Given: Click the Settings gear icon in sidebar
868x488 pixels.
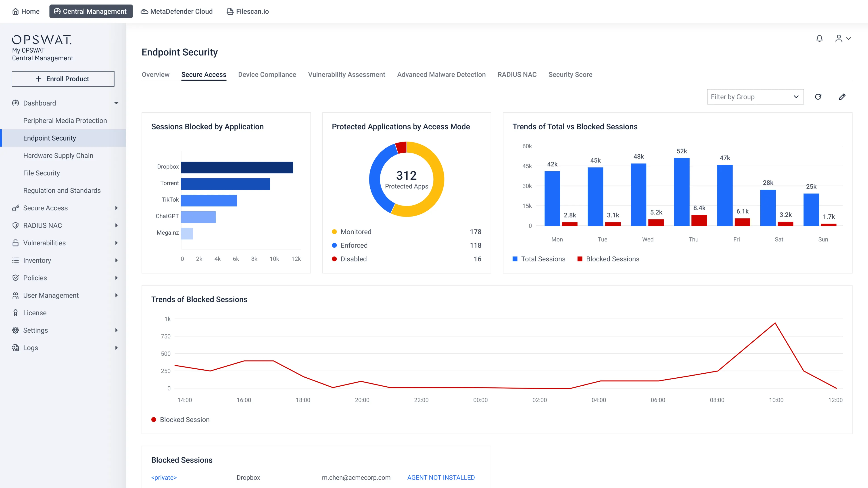Looking at the screenshot, I should [15, 330].
